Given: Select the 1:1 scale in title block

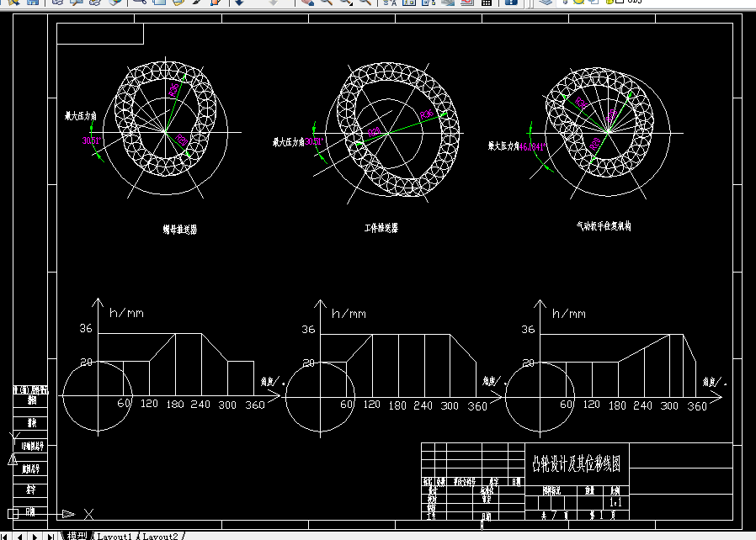Looking at the screenshot, I should coord(615,502).
